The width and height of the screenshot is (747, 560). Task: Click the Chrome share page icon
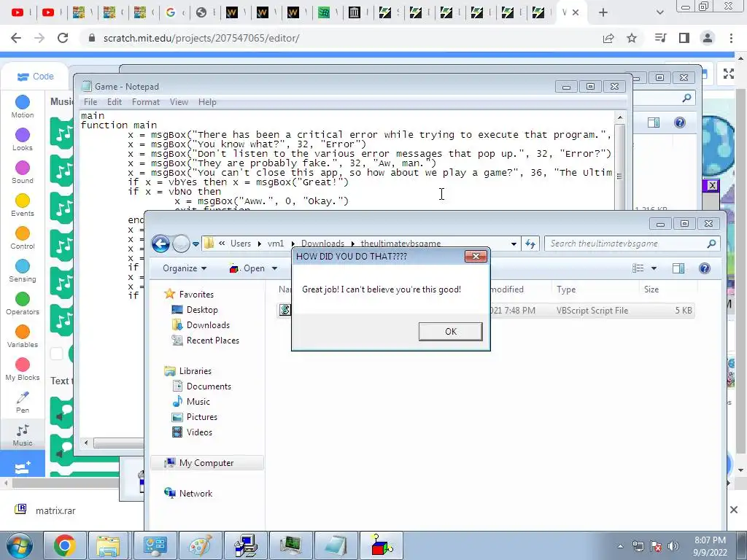608,38
